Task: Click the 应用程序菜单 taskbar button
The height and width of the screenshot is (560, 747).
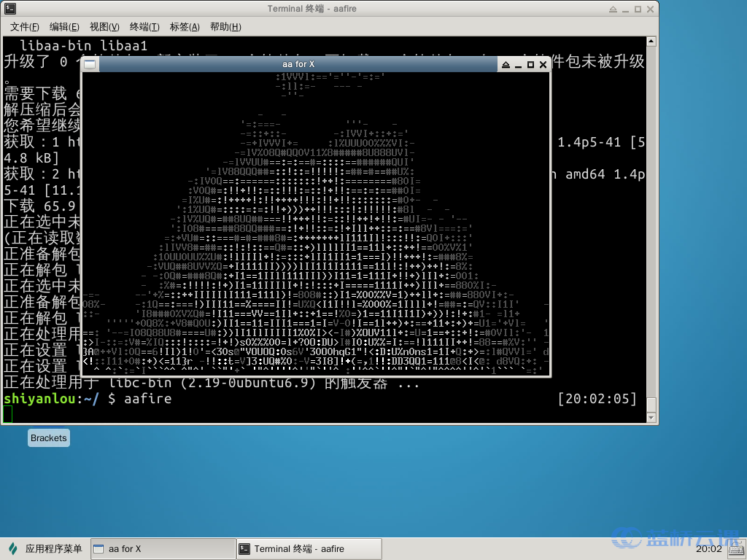Action: 44,548
